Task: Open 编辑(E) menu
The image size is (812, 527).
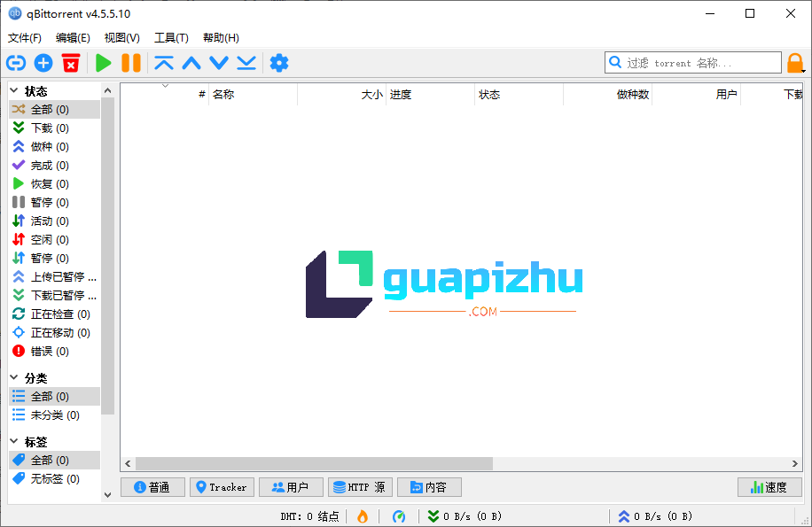Action: pyautogui.click(x=73, y=38)
